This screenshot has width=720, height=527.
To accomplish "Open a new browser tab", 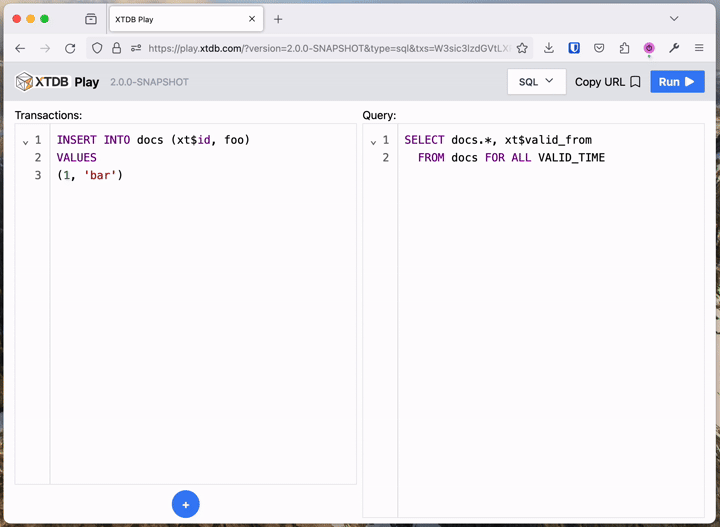I will click(x=278, y=19).
